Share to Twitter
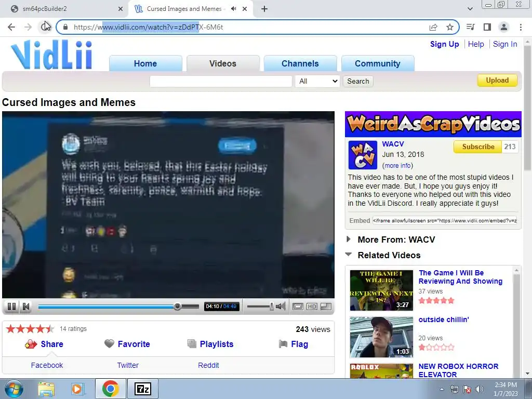The width and height of the screenshot is (532, 399). (128, 365)
